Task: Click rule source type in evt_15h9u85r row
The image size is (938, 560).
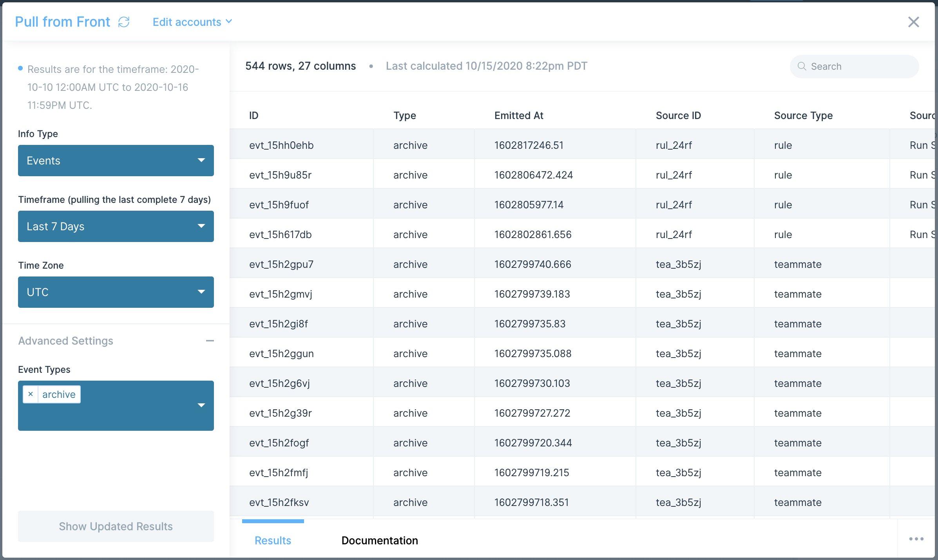Action: 783,175
